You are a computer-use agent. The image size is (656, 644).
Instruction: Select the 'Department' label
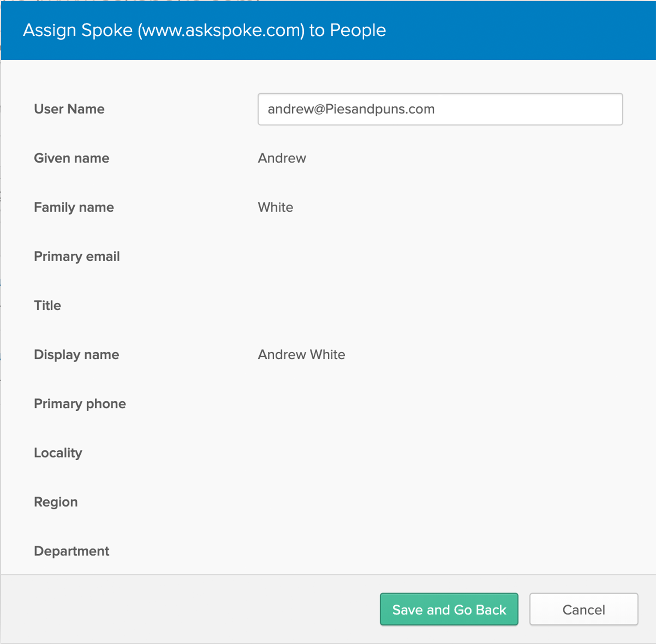tap(72, 551)
